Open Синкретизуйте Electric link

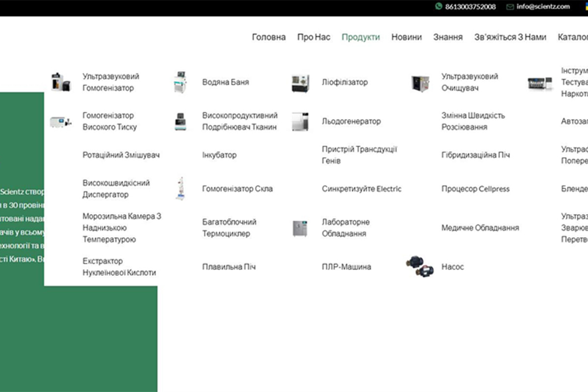[361, 189]
